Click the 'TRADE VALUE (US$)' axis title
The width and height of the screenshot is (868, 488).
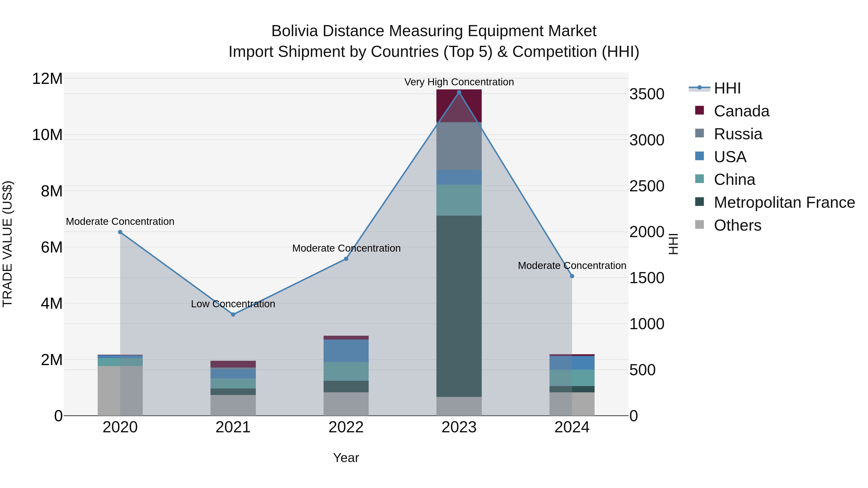[7, 244]
